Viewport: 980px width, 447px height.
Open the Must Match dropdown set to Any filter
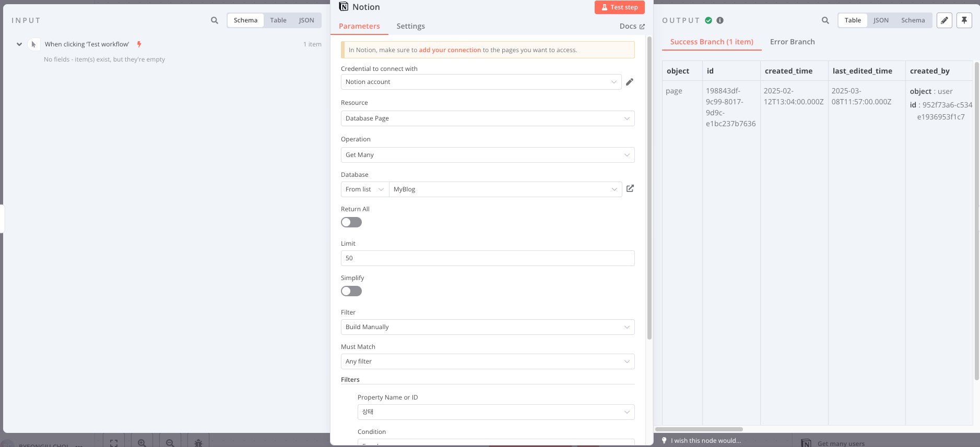click(x=488, y=361)
